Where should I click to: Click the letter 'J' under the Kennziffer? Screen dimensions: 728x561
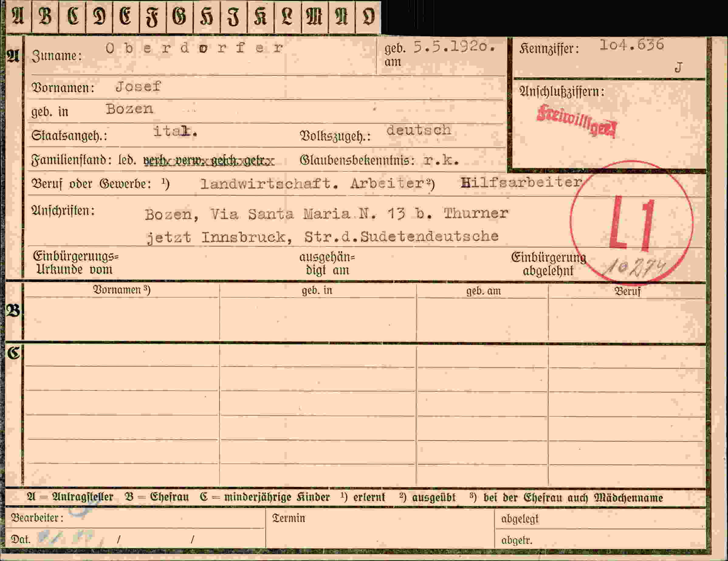coord(678,68)
